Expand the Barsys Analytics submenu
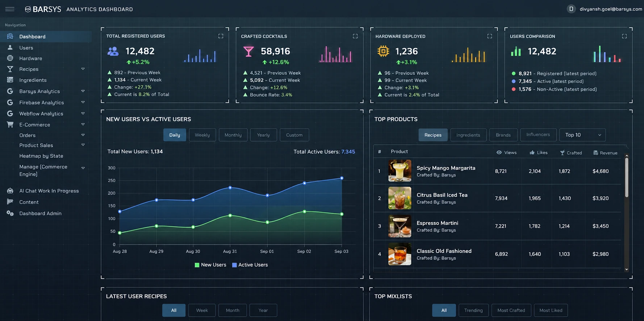The width and height of the screenshot is (644, 321). coord(83,91)
